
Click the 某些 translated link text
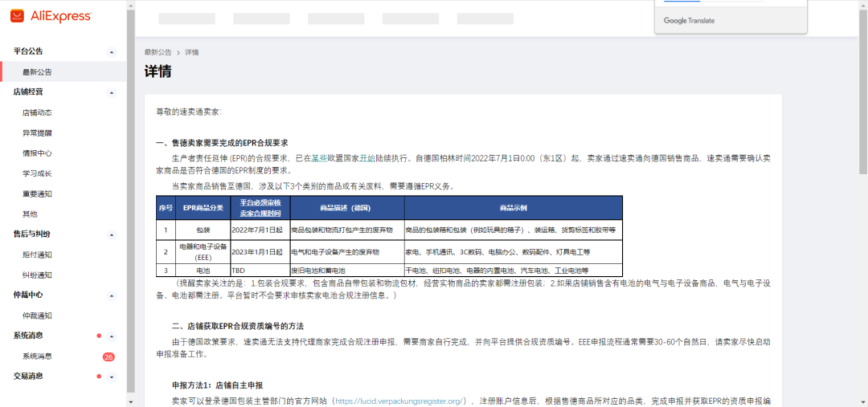point(319,157)
